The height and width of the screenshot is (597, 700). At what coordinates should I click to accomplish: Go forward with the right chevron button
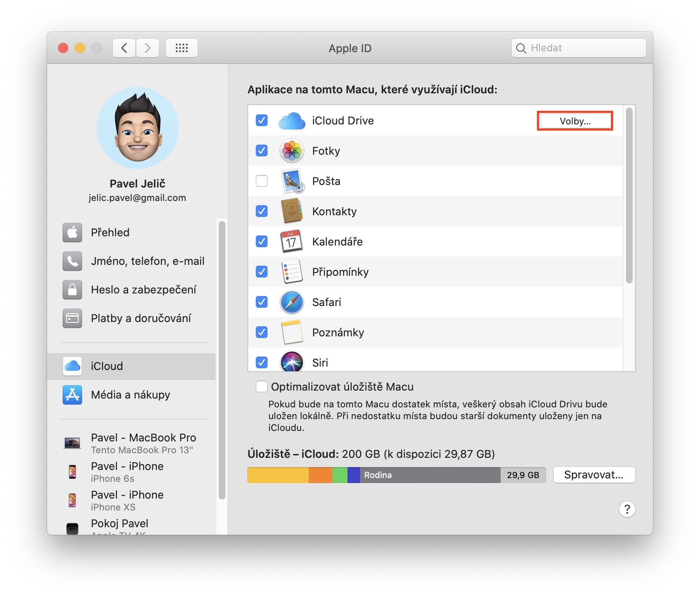coord(148,48)
